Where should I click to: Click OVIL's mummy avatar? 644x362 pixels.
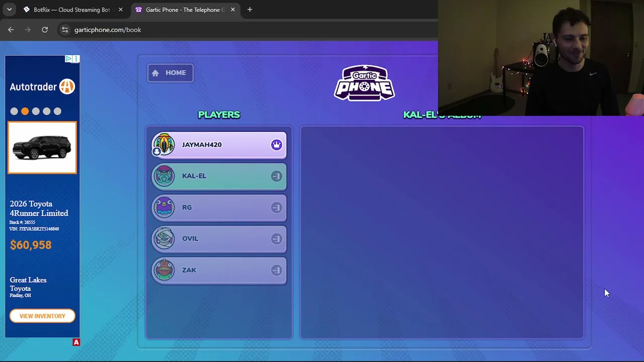click(164, 239)
